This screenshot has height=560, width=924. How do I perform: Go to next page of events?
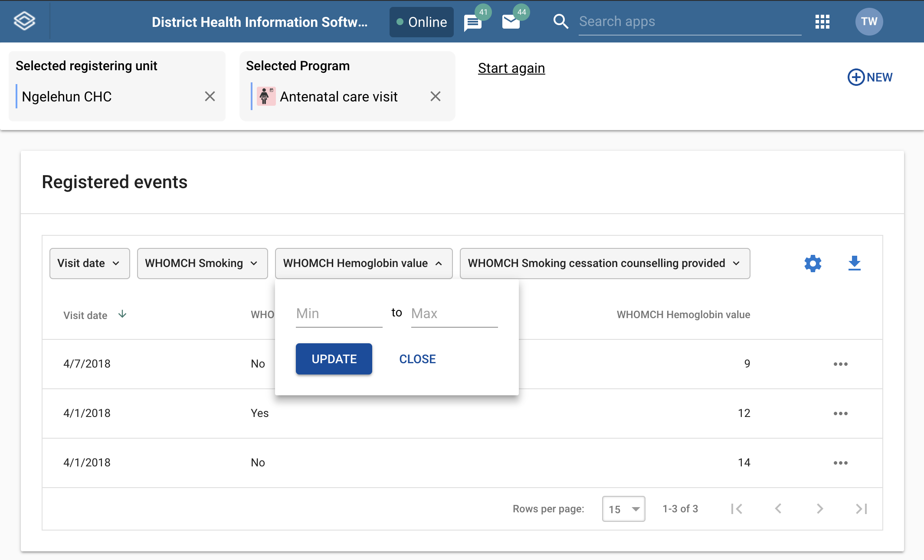pyautogui.click(x=819, y=509)
